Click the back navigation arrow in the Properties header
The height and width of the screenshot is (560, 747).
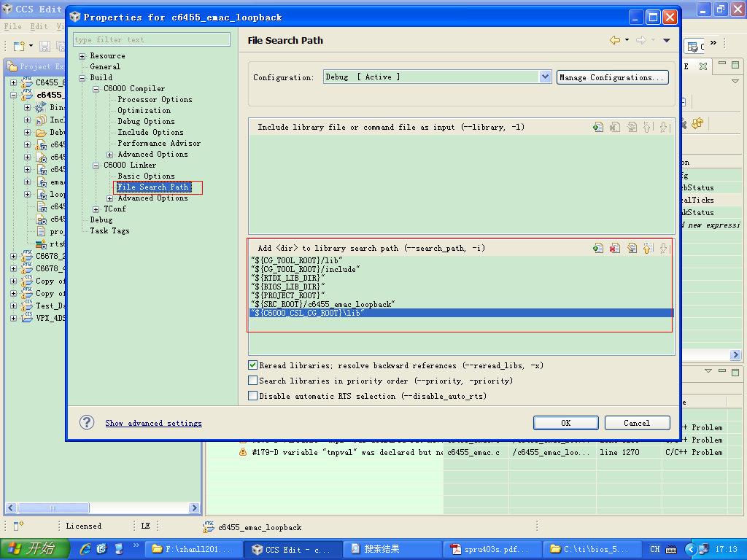coord(615,40)
